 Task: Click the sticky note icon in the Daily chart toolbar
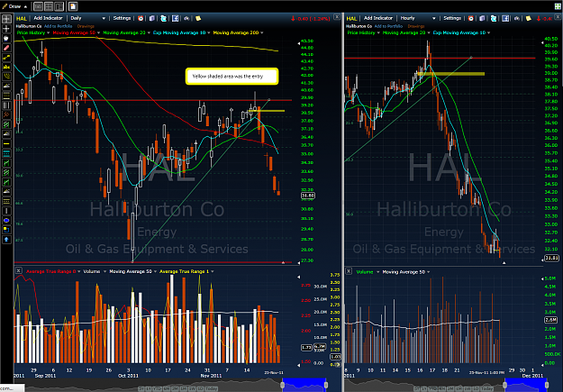(x=198, y=18)
